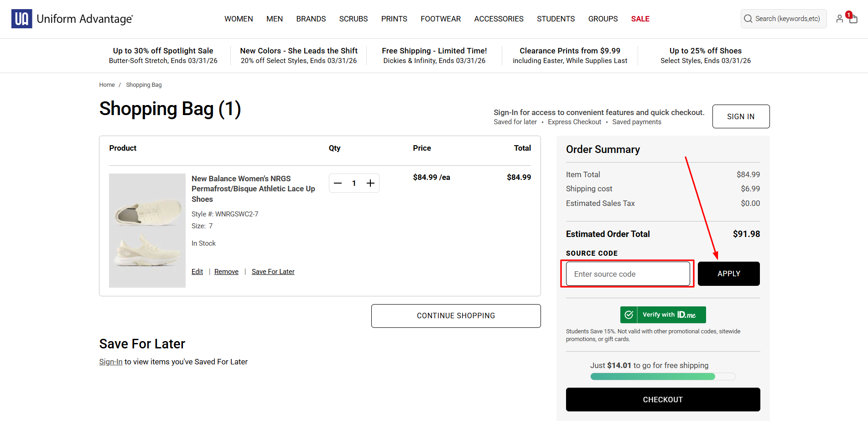Open New Balance Women's NRGS product title
Screen dimensions: 868x421
[253, 189]
